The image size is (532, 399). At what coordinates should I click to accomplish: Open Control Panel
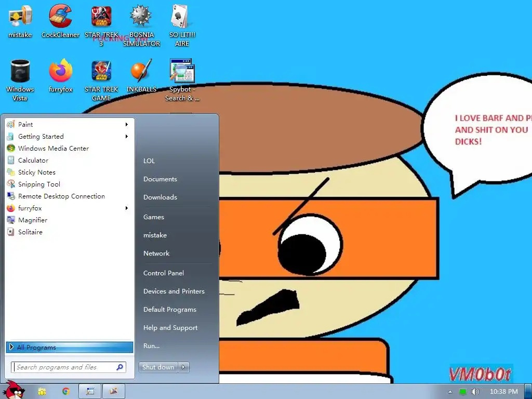tap(164, 273)
